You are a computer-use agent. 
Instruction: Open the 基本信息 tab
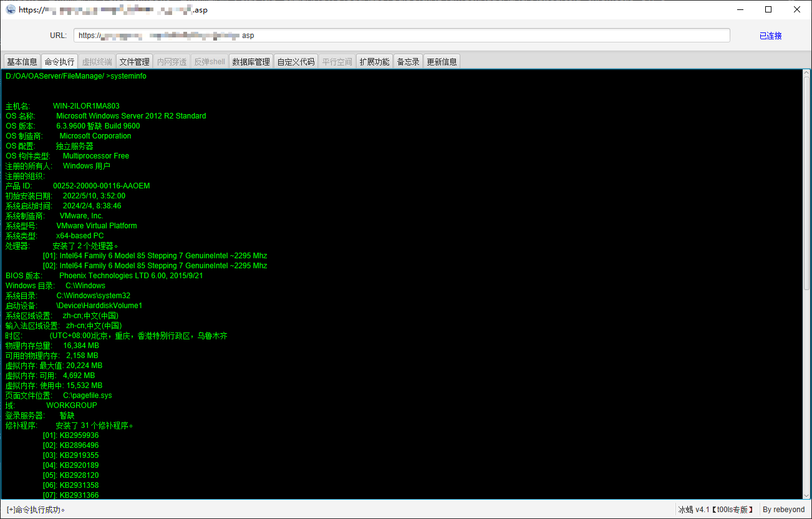pyautogui.click(x=22, y=62)
